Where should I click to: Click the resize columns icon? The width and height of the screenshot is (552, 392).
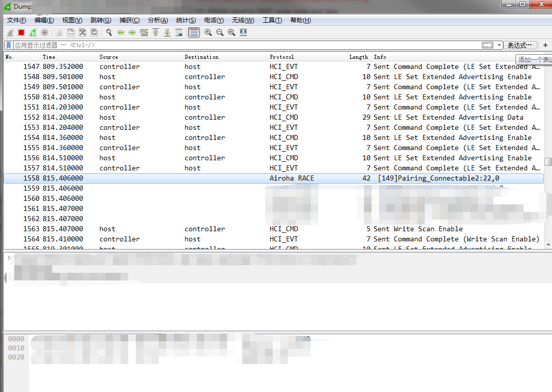pos(243,33)
